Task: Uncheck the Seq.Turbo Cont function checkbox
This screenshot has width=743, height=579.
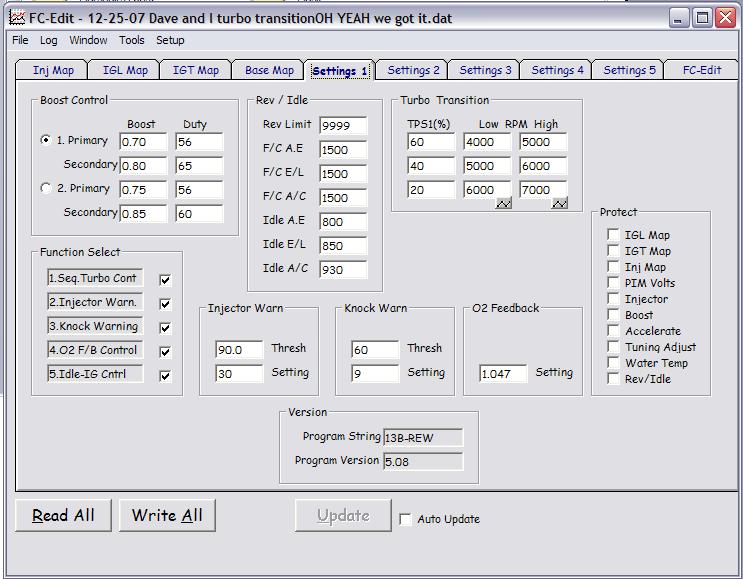Action: point(165,280)
